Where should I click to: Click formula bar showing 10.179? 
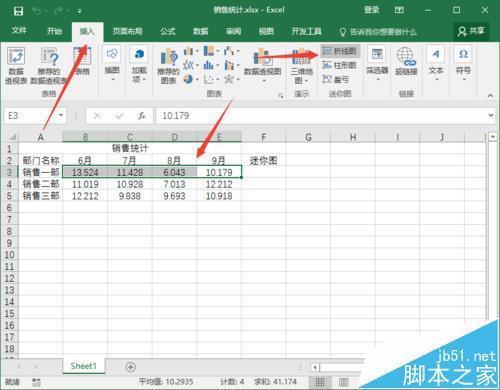coord(321,116)
